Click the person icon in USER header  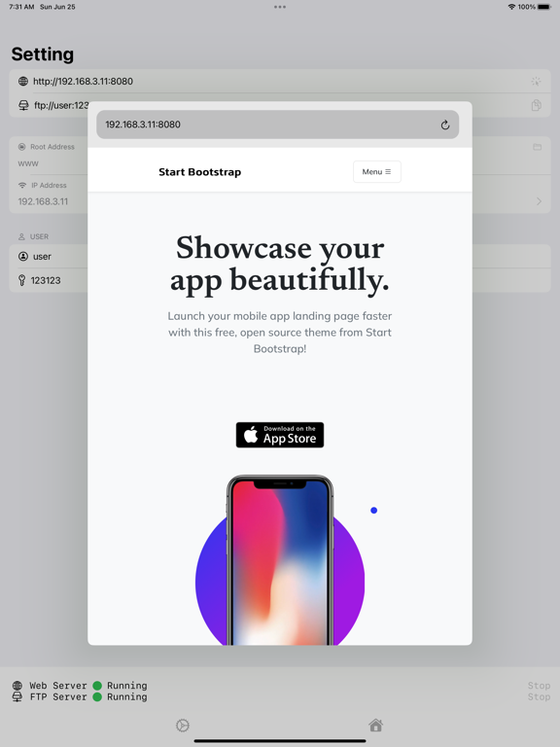(x=21, y=236)
